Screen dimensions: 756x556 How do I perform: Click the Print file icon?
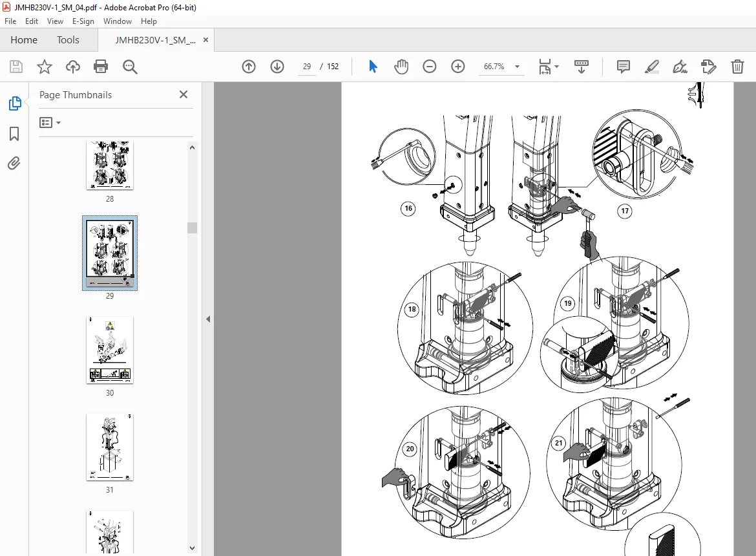101,67
